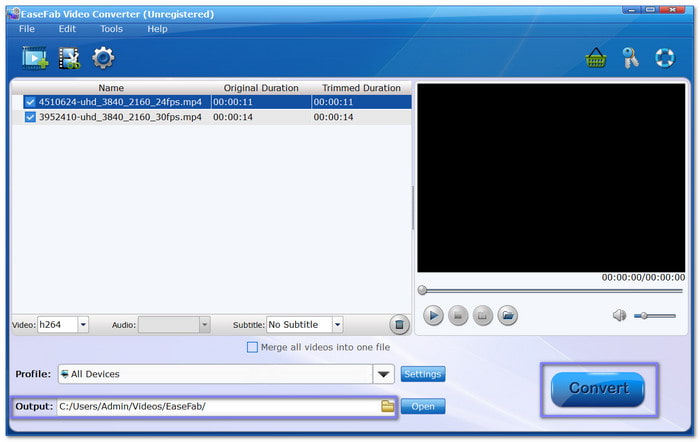Click the yellow folder browse output icon
Image resolution: width=700 pixels, height=442 pixels.
[388, 406]
